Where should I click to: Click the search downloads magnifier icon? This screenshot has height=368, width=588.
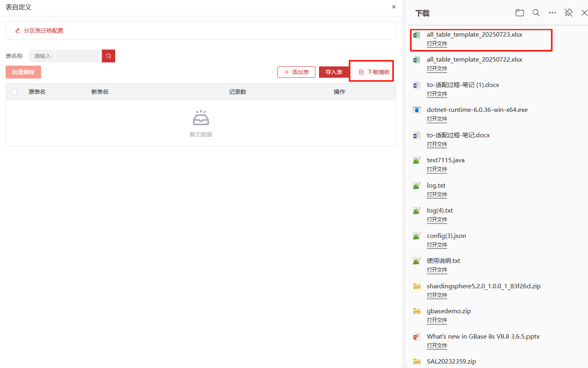(x=536, y=13)
